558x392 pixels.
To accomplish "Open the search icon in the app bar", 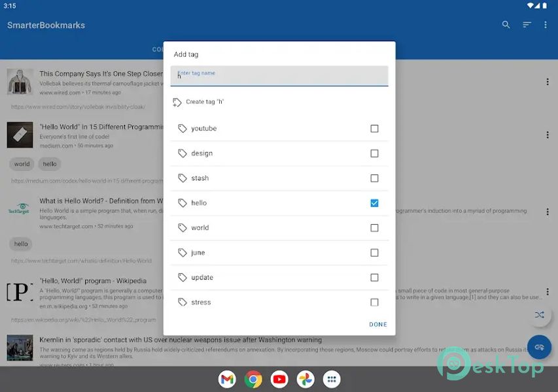I will pos(506,25).
